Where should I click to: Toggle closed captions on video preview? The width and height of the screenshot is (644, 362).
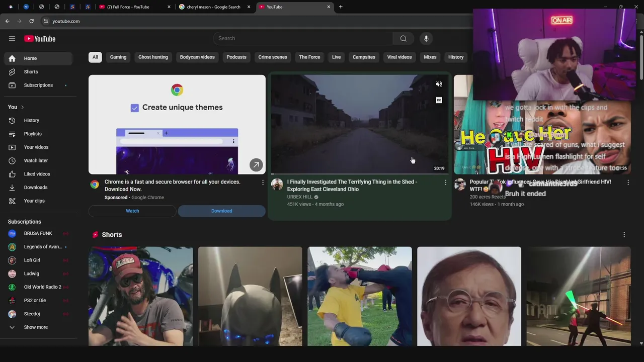pos(439,100)
